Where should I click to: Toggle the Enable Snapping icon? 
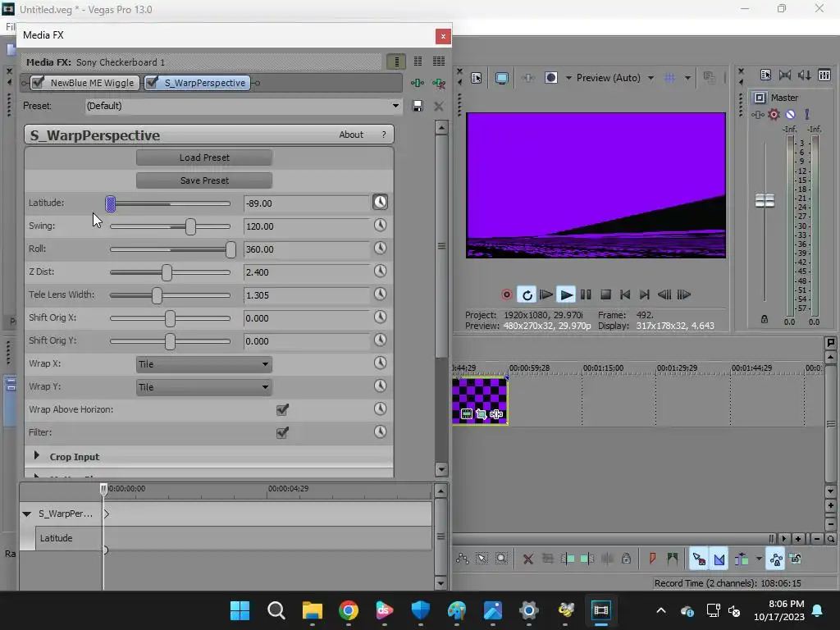pos(699,559)
